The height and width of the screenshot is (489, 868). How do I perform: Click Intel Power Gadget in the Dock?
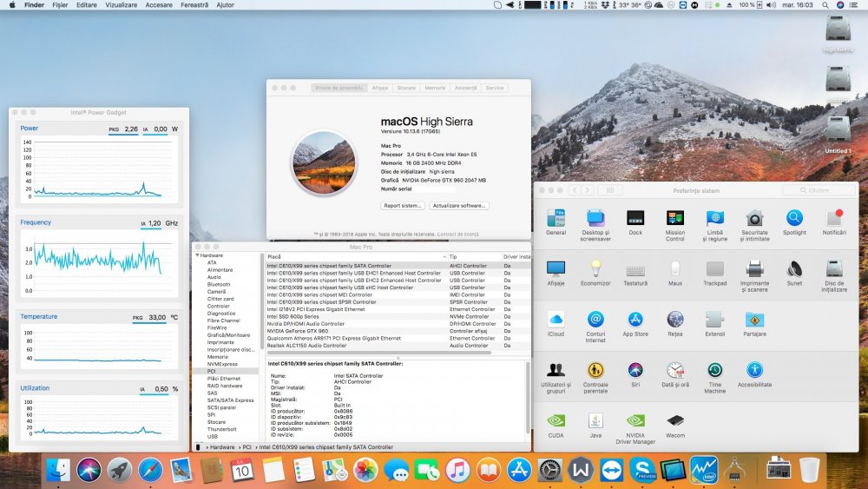704,470
